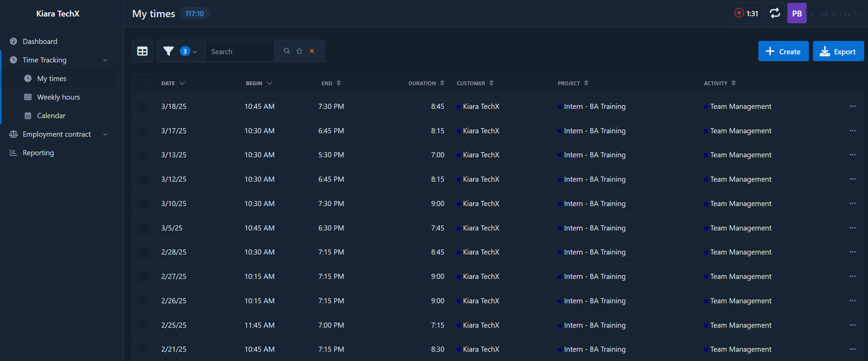The height and width of the screenshot is (361, 868).
Task: Stop the running timer recording
Action: pos(739,13)
